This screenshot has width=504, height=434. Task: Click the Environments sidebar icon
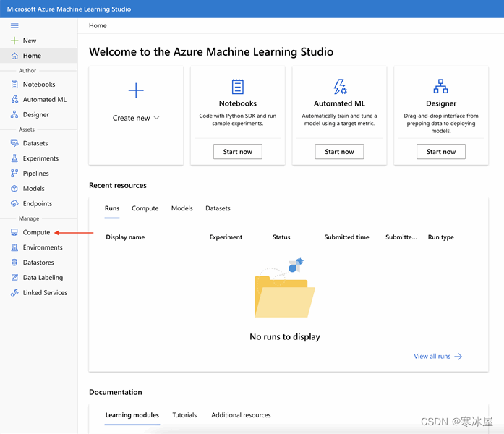tap(14, 247)
